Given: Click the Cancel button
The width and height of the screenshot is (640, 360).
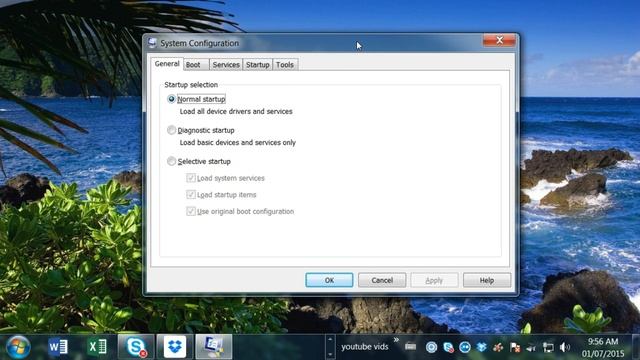Looking at the screenshot, I should (x=382, y=280).
